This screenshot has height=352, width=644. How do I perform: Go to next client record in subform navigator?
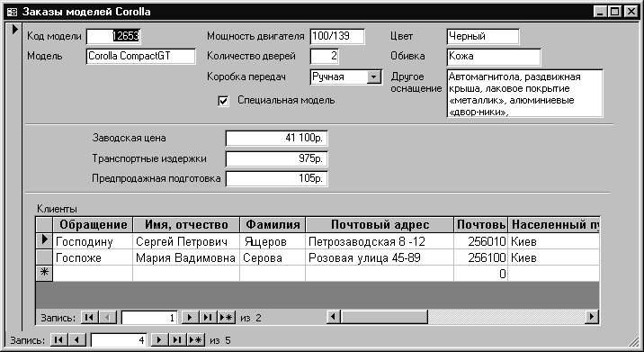[x=190, y=318]
